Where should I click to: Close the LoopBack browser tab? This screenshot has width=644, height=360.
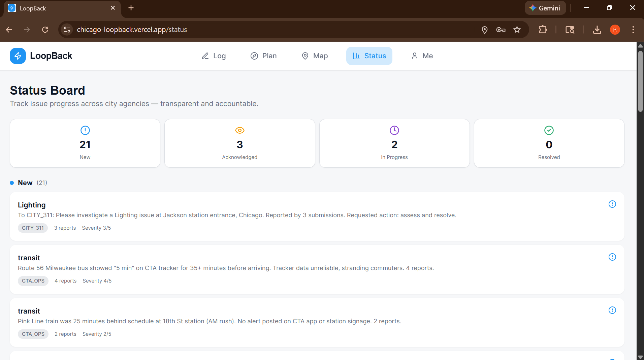(x=113, y=8)
